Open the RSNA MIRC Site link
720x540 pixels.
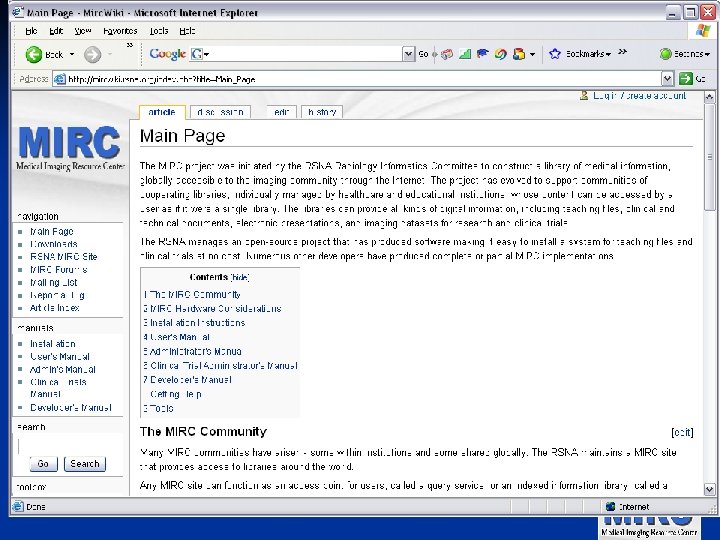(63, 257)
